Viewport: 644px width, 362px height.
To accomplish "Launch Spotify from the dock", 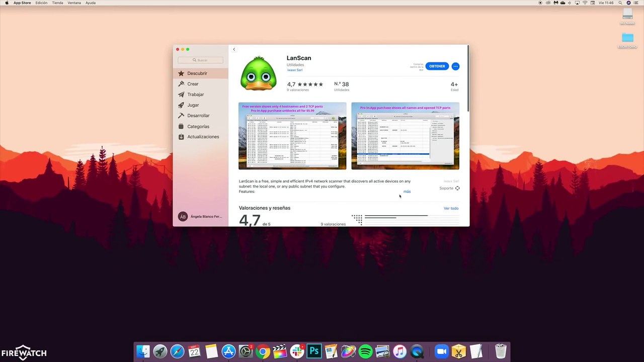I will pos(365,351).
